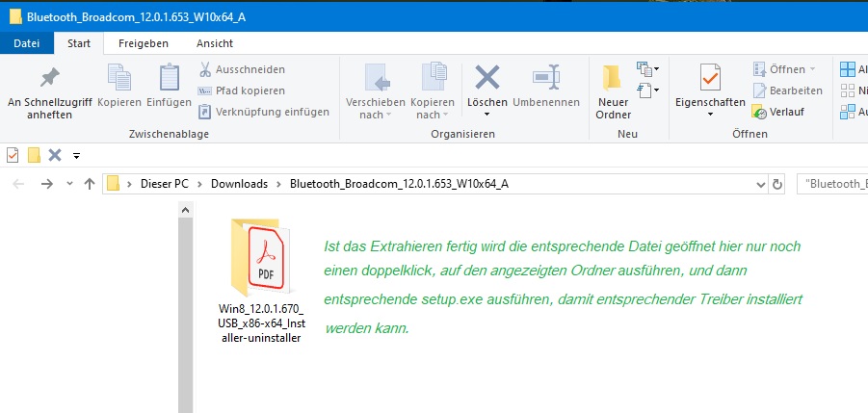Click Bluetooth_Broadcom folder in address path
This screenshot has height=413, width=868.
[399, 184]
